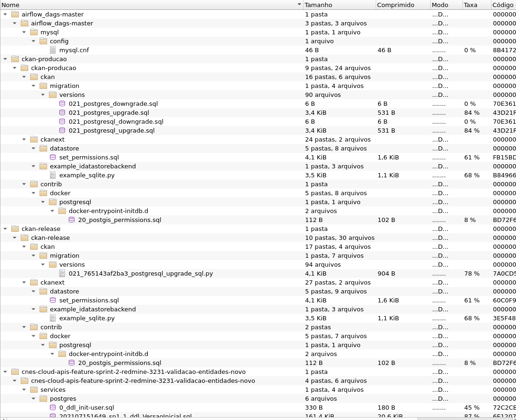The height and width of the screenshot is (420, 516).
Task: Click the example_sqlite.py icon in the 3E5F48 row
Action: click(x=53, y=318)
